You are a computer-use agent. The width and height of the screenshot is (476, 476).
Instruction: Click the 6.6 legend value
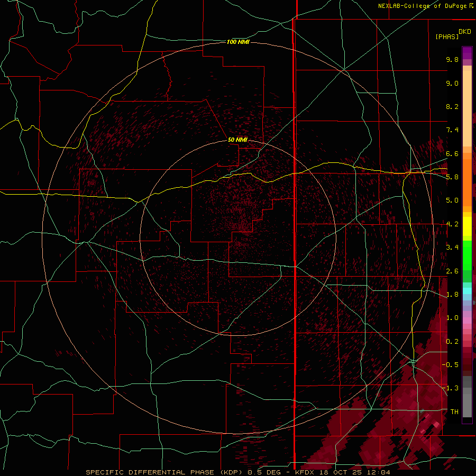tap(452, 153)
